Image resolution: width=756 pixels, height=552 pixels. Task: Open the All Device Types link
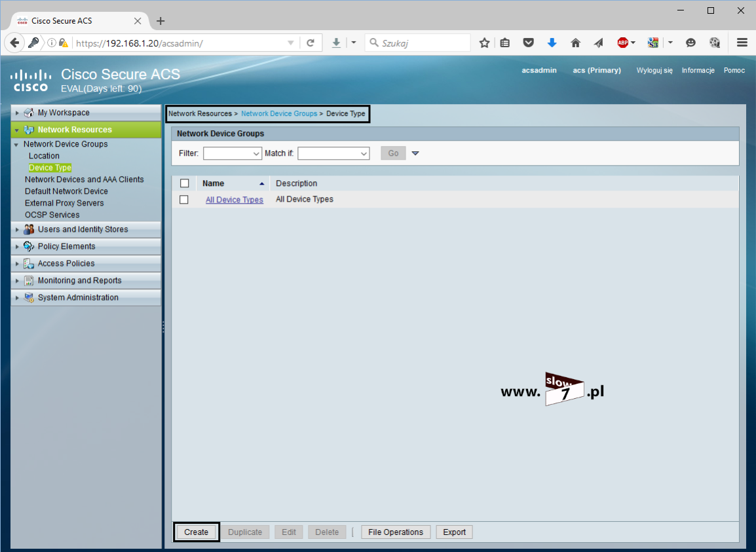click(235, 200)
